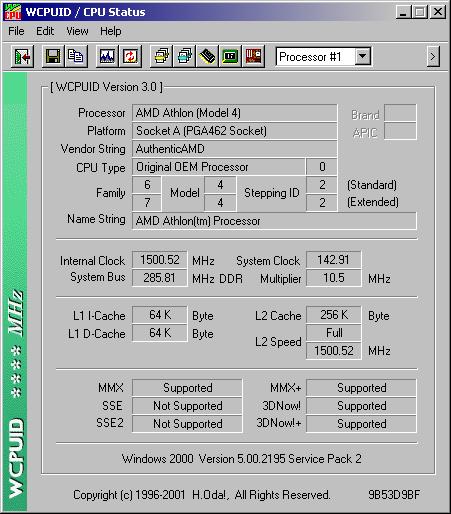
Task: Click the L2 Speed 'Full' value
Action: click(x=334, y=333)
